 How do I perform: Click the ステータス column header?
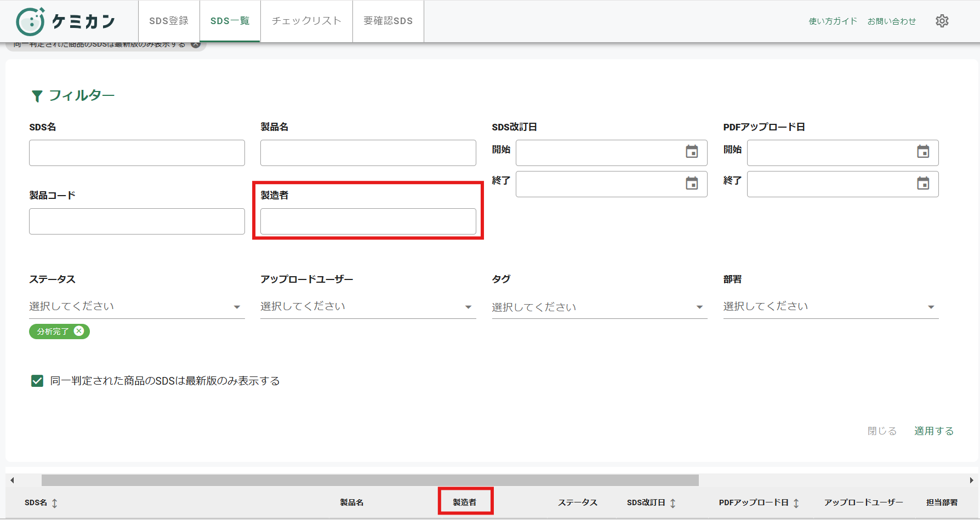coord(578,502)
